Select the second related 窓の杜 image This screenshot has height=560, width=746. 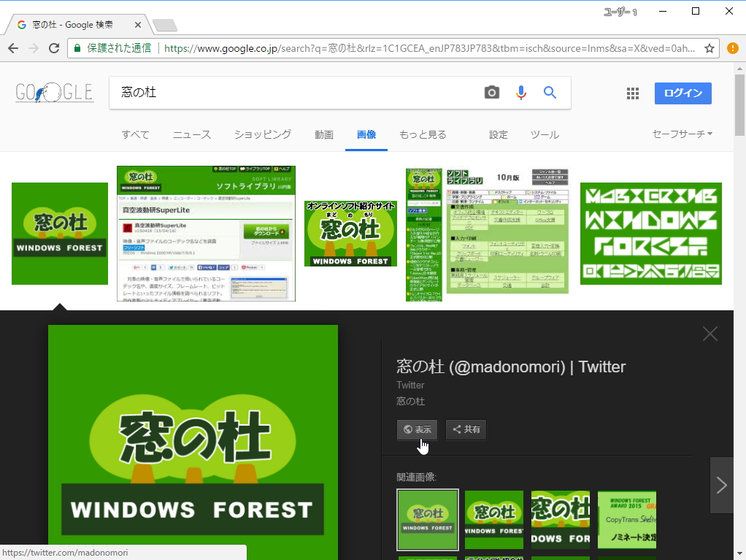click(494, 520)
